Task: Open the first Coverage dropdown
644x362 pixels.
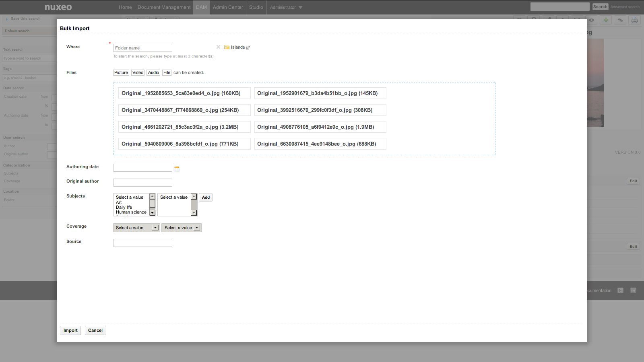Action: (x=136, y=228)
